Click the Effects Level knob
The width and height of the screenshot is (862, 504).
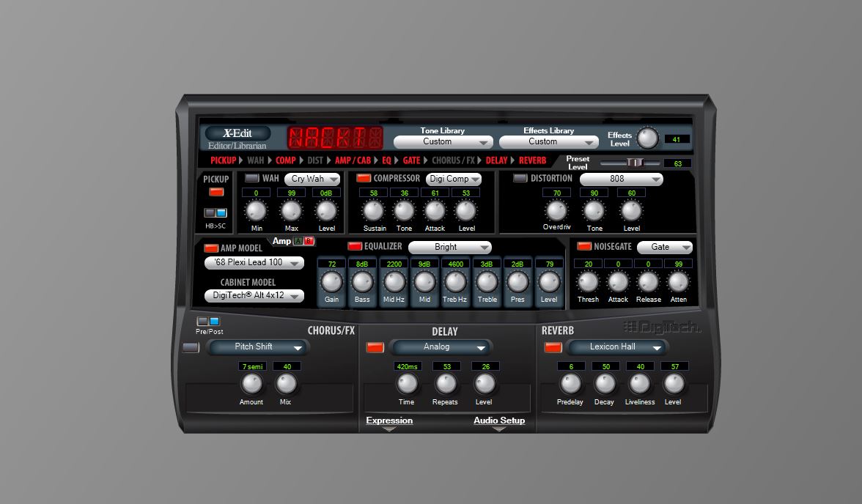click(648, 138)
